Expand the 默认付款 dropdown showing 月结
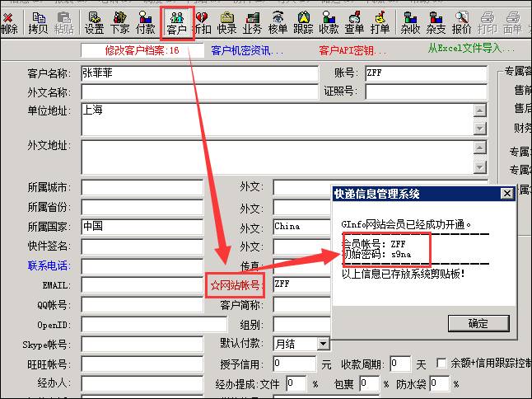This screenshot has height=399, width=532. click(x=323, y=343)
